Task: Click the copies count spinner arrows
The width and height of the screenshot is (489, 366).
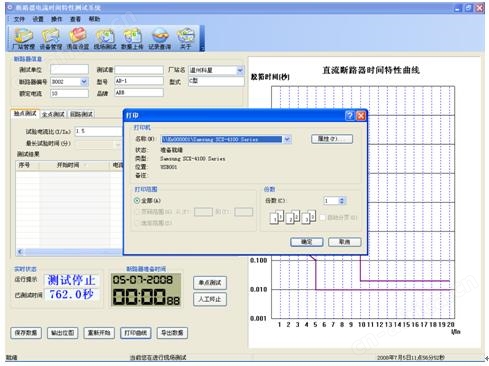Action: click(x=341, y=201)
